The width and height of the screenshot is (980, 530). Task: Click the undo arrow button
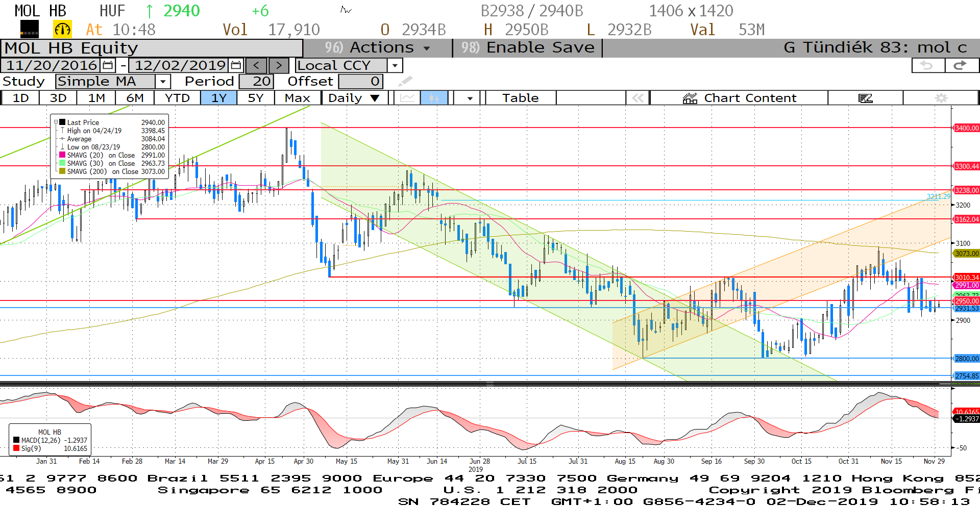point(927,65)
